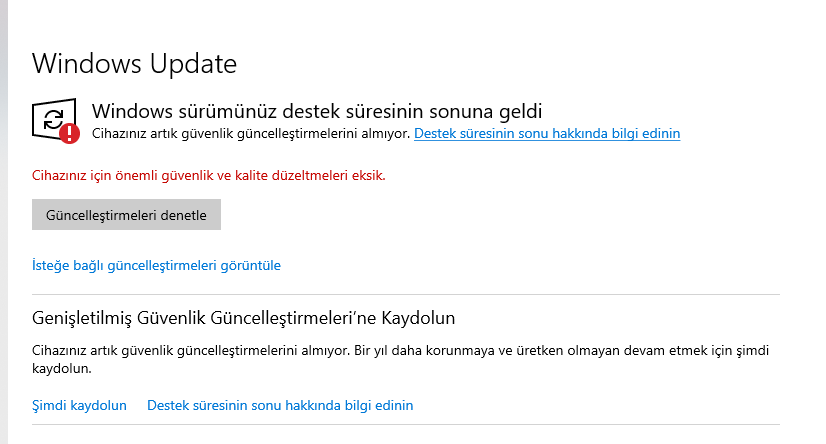Open the underlined 'Destek süresinin sonu hakkında bilgi edinin' link beside 'almıyor.'
The width and height of the screenshot is (826, 444).
tap(547, 133)
